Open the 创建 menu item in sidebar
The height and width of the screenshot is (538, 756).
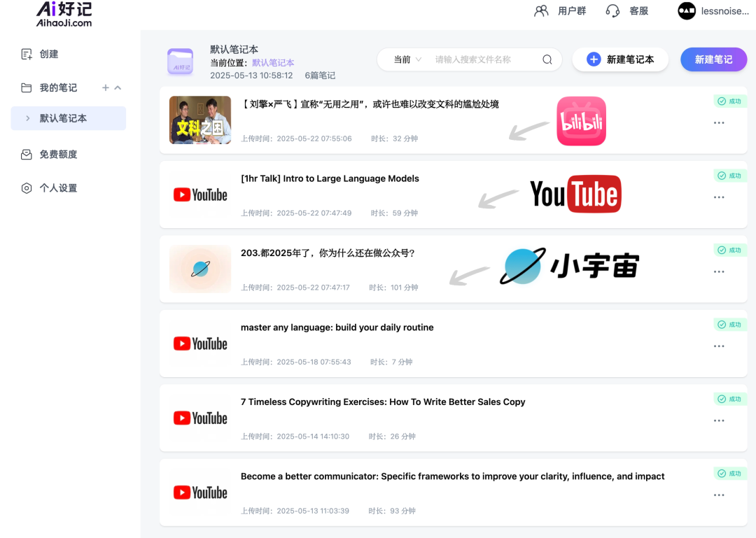(x=49, y=54)
